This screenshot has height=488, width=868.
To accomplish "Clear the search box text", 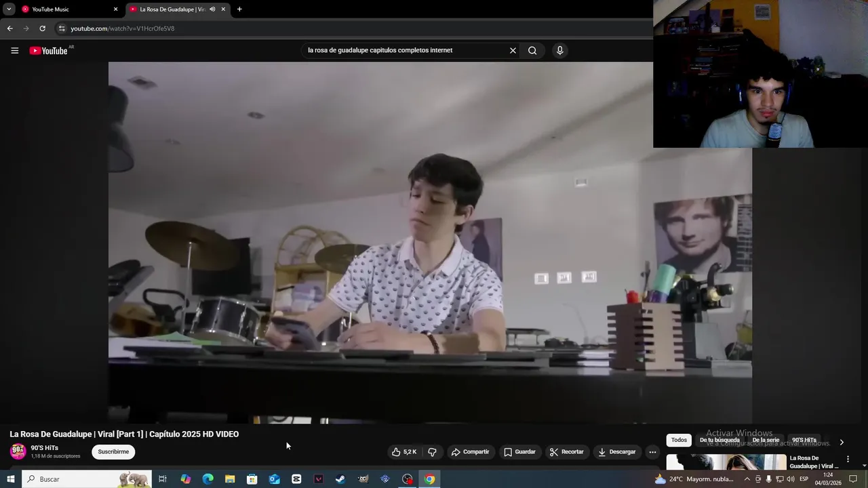I will tap(513, 50).
